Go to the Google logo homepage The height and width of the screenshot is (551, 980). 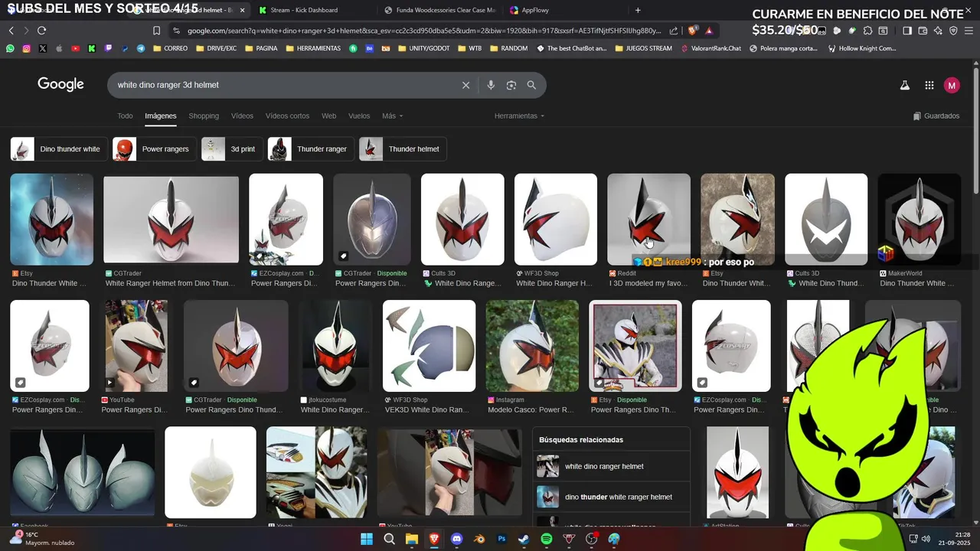click(60, 85)
